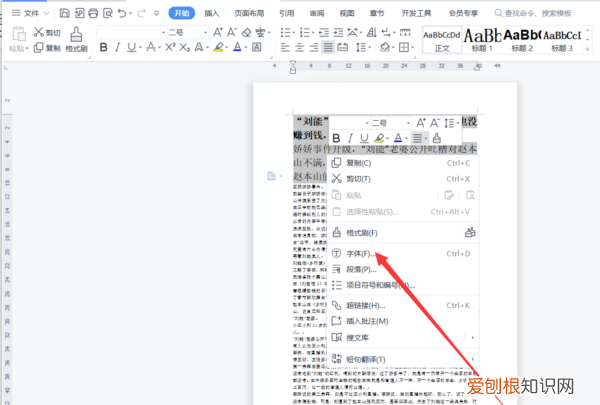Click the 复制 button in ribbon
The width and height of the screenshot is (600, 405).
click(47, 48)
